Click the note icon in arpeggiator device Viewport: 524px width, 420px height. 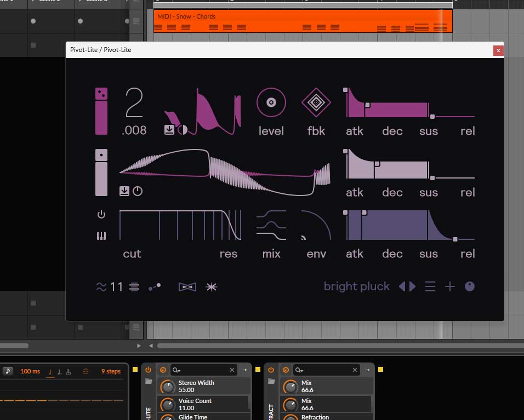pos(8,371)
